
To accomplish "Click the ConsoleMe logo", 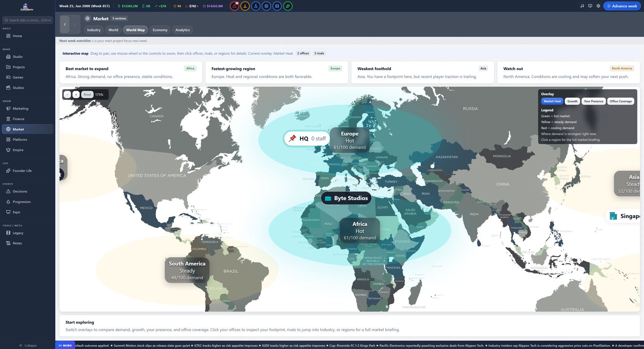I will 27,7.
